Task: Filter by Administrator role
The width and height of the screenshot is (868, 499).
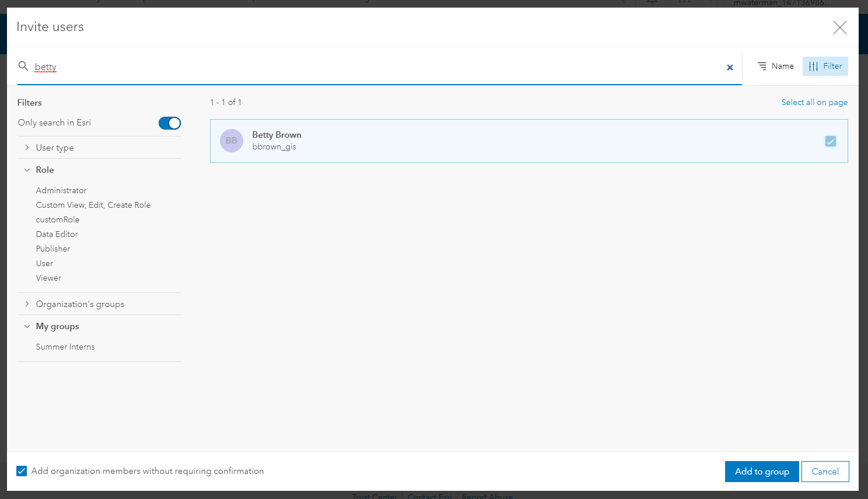Action: (x=61, y=190)
